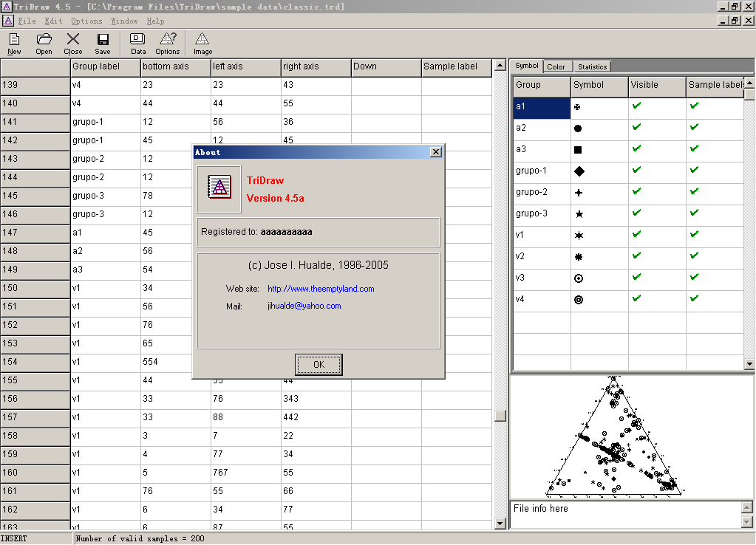Click right axis value 442

(x=316, y=417)
